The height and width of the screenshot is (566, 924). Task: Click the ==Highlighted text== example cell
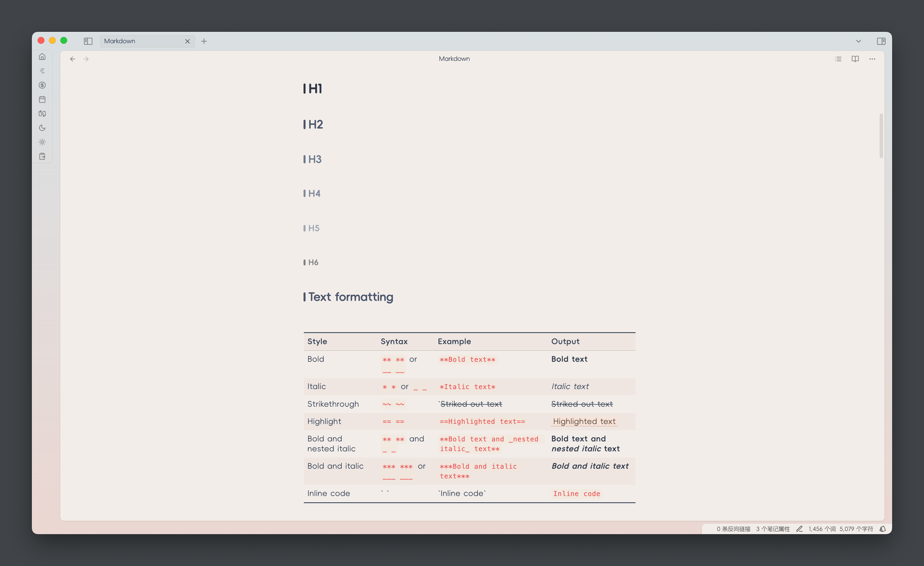[482, 422]
